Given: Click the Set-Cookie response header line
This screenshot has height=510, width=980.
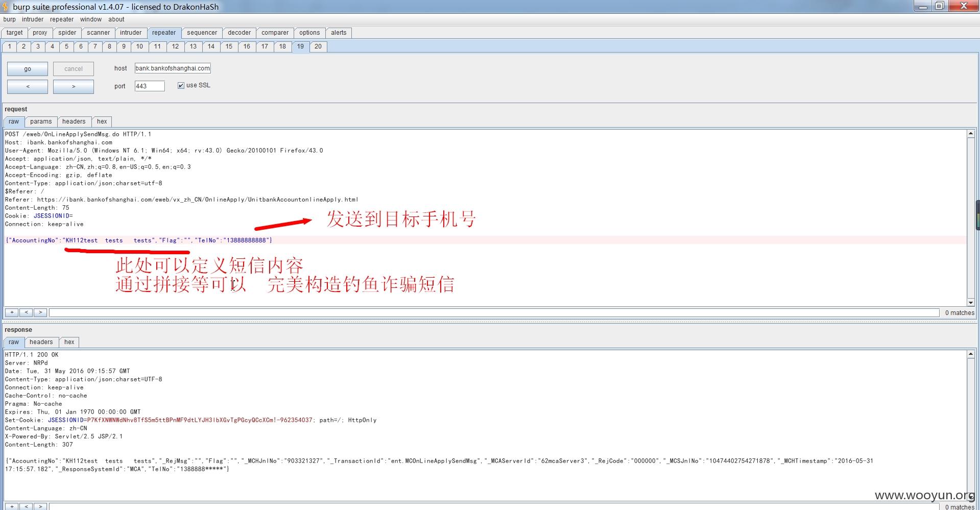Looking at the screenshot, I should click(191, 420).
